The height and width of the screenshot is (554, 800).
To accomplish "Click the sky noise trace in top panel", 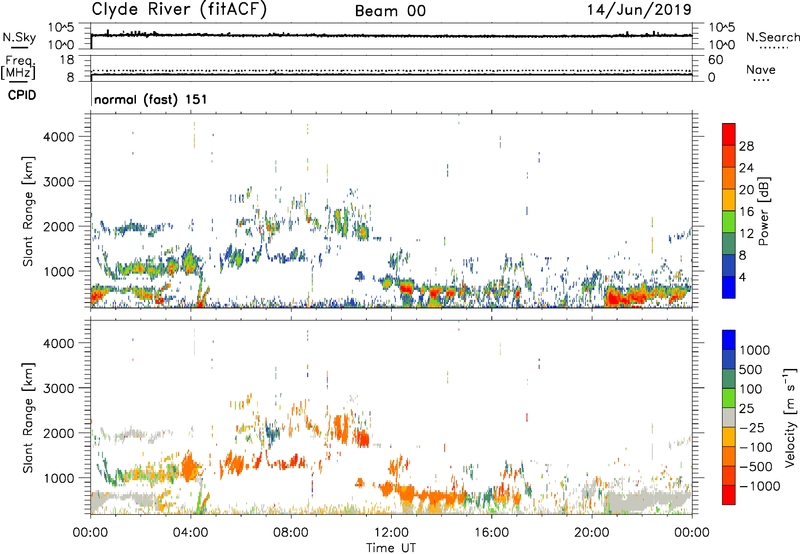I will pyautogui.click(x=391, y=35).
